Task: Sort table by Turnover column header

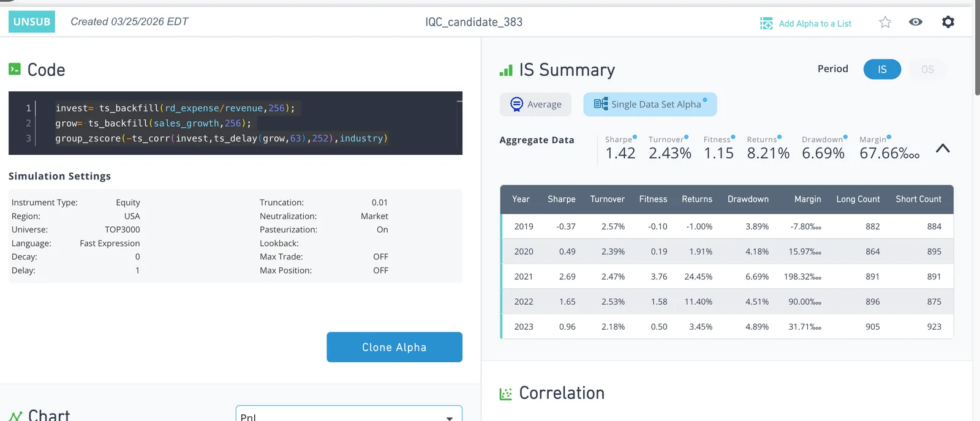Action: pyautogui.click(x=608, y=199)
